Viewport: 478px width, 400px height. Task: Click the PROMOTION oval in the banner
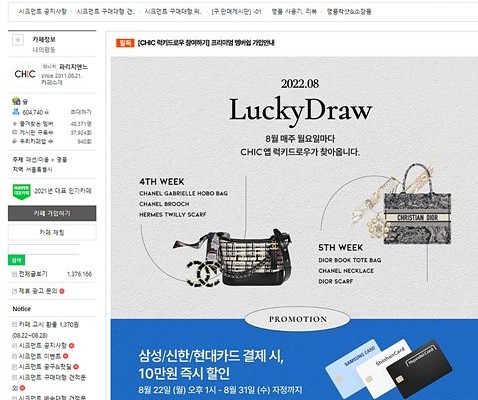point(298,319)
